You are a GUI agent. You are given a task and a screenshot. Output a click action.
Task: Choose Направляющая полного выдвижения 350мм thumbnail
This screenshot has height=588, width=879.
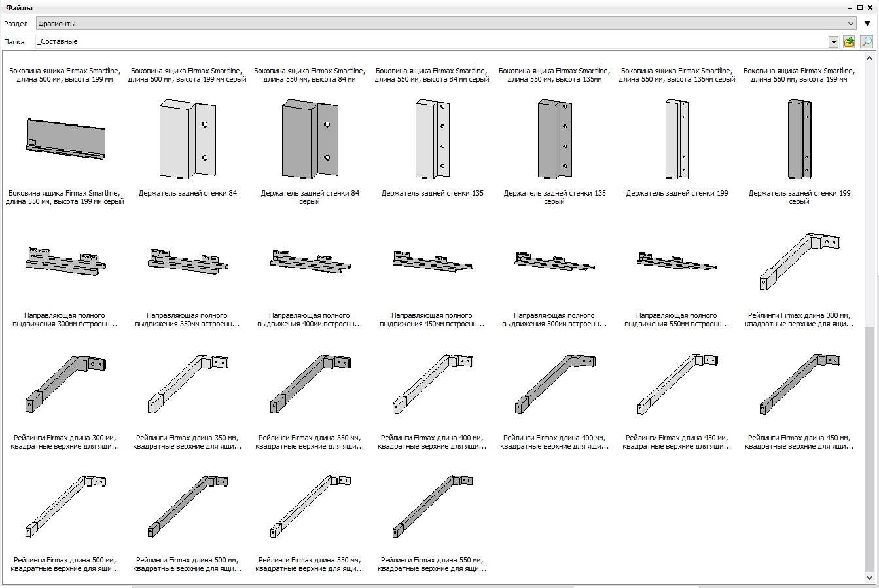tap(188, 261)
